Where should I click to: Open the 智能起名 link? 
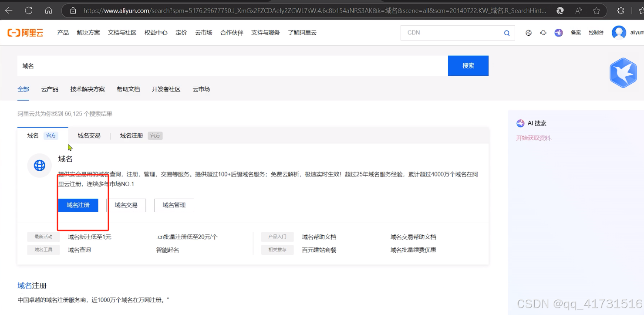pyautogui.click(x=168, y=250)
